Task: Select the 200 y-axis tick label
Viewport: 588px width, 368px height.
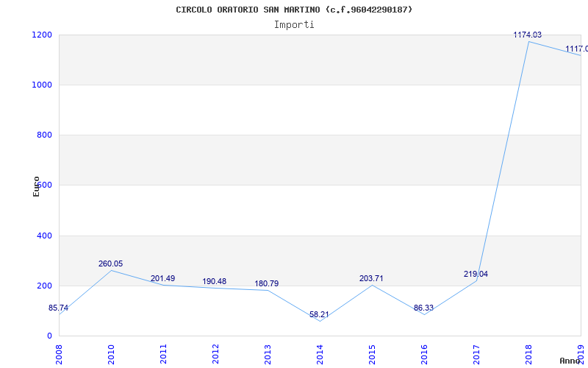Action: [44, 286]
